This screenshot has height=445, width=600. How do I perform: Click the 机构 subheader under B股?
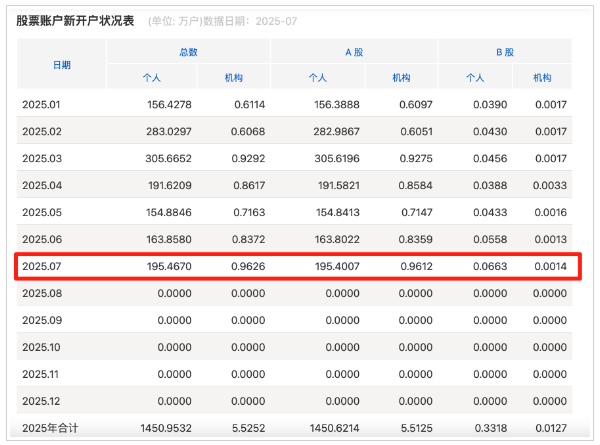(x=542, y=77)
